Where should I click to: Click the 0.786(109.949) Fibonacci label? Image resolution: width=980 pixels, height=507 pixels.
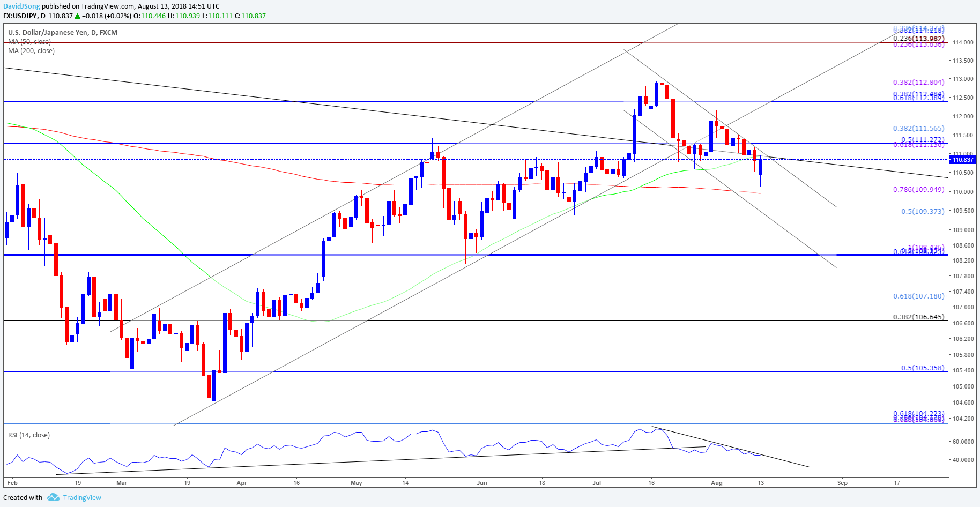point(918,189)
